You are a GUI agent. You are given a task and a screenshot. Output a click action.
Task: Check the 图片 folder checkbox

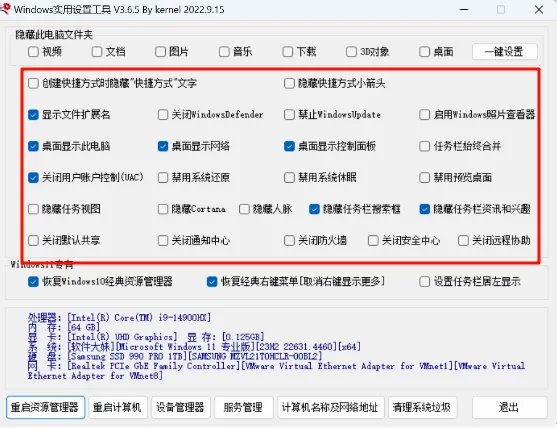[161, 52]
